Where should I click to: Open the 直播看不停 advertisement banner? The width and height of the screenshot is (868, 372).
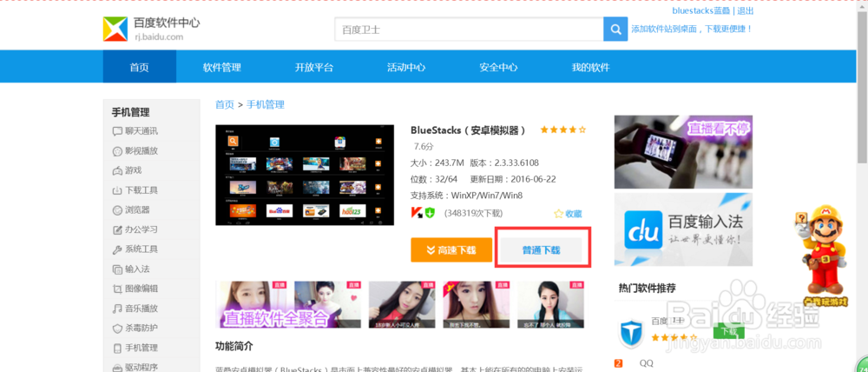coord(683,152)
